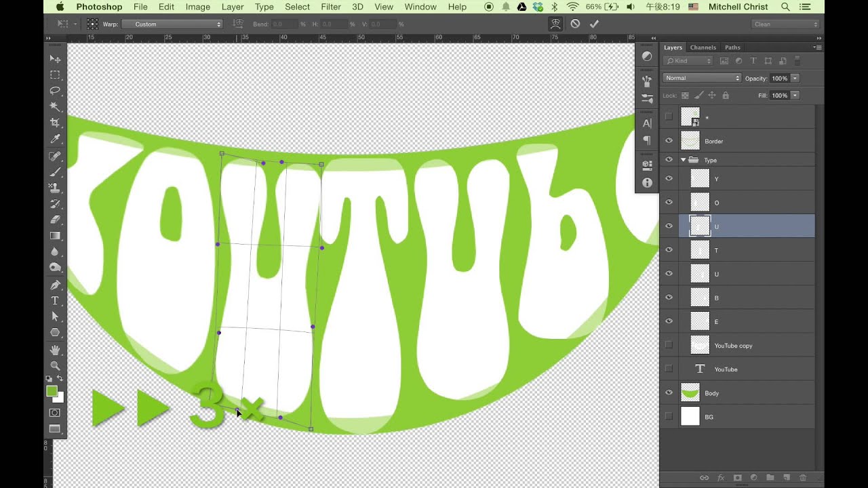
Task: Select the Pen tool
Action: tap(55, 285)
